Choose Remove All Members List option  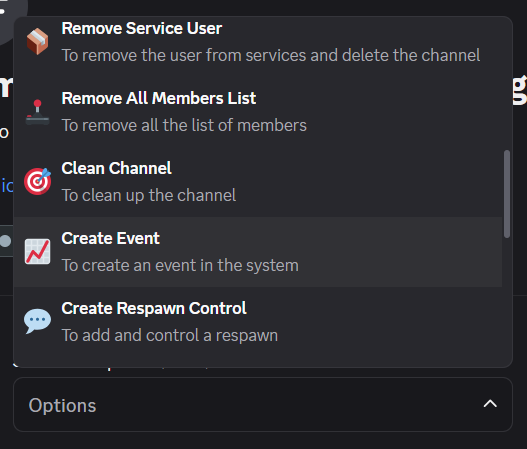(x=258, y=112)
